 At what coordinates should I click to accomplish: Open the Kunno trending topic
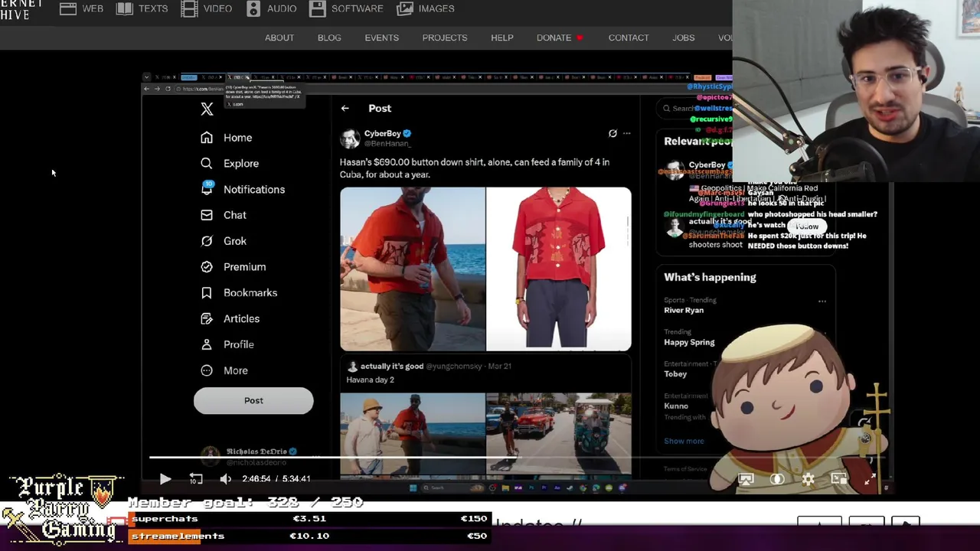(x=676, y=406)
